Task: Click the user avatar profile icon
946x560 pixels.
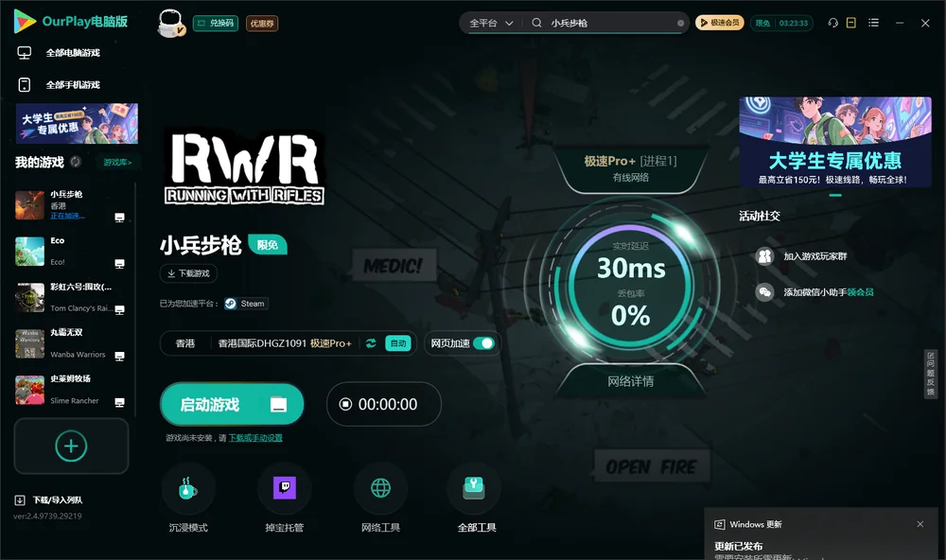Action: [x=170, y=24]
